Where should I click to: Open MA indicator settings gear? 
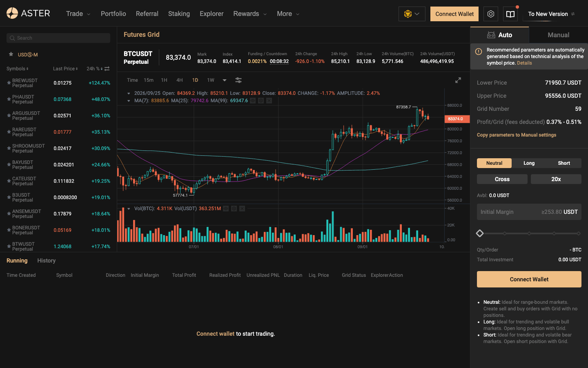coord(261,101)
